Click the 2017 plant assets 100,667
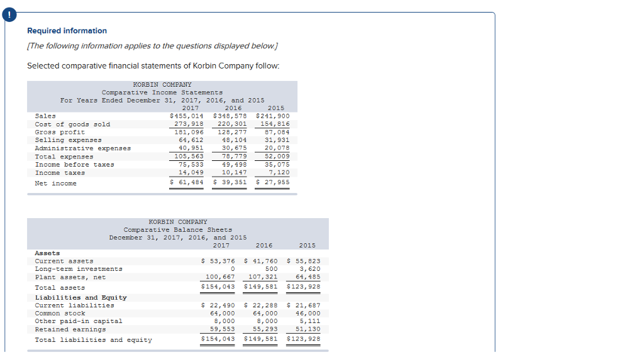This screenshot has width=644, height=357. [220, 277]
